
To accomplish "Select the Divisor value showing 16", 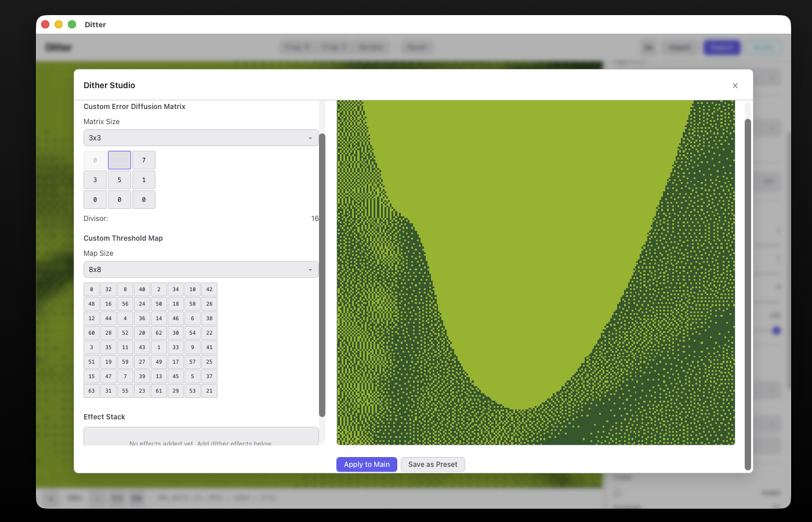I will [x=315, y=218].
